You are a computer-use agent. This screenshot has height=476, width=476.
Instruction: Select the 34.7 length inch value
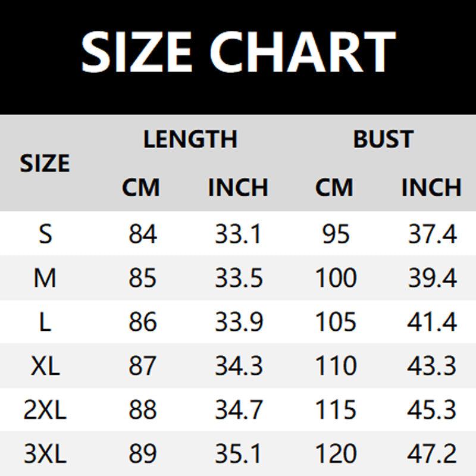tap(239, 409)
